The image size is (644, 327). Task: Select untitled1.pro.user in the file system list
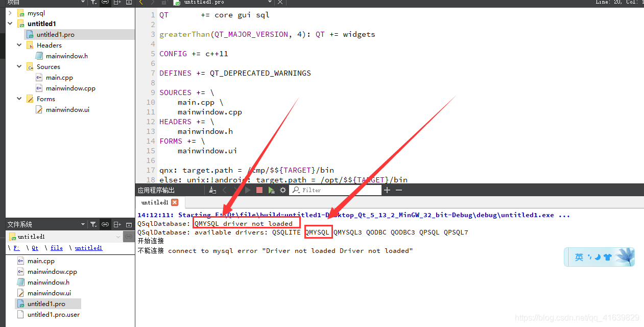pos(54,315)
